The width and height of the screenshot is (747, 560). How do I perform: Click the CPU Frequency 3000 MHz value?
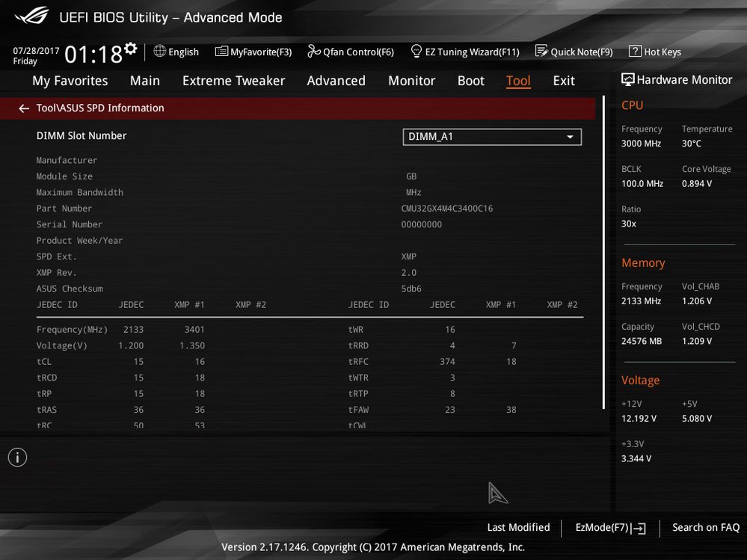642,144
